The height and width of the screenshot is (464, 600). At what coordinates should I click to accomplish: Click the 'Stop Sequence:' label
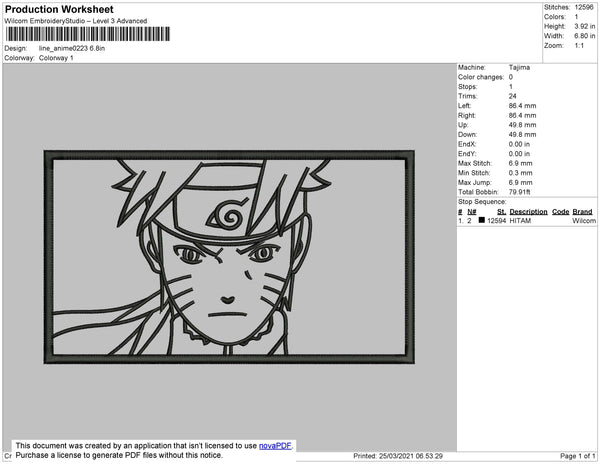click(x=482, y=202)
